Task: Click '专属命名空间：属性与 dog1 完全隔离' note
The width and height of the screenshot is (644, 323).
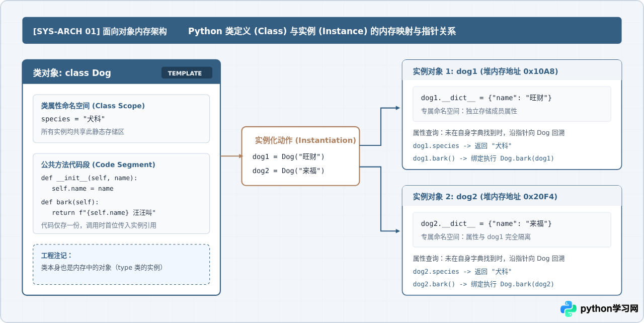Action: pos(476,236)
